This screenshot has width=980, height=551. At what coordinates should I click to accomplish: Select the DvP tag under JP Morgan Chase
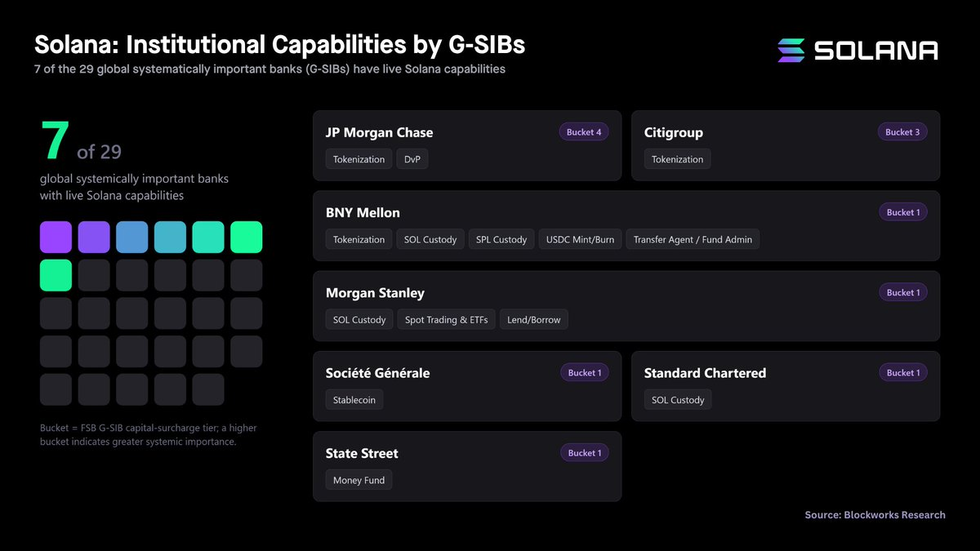pos(412,159)
